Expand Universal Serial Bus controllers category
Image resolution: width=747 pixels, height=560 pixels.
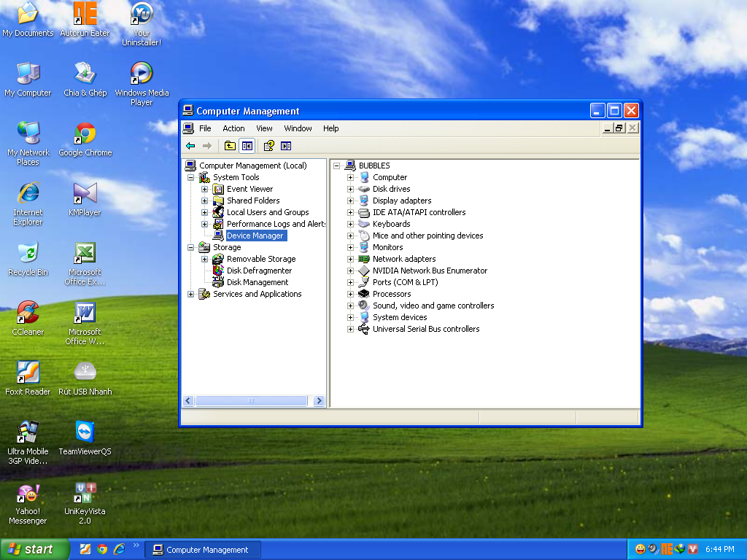350,329
